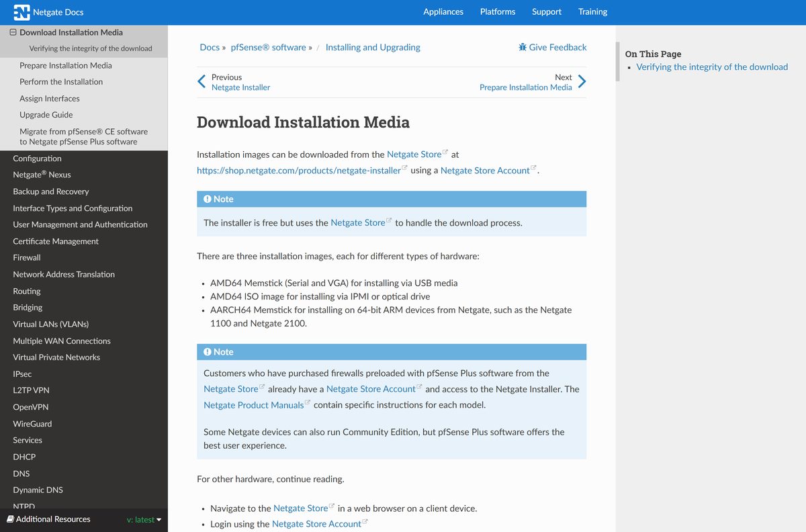The image size is (806, 532).
Task: Open Services sidebar section
Action: tap(28, 440)
